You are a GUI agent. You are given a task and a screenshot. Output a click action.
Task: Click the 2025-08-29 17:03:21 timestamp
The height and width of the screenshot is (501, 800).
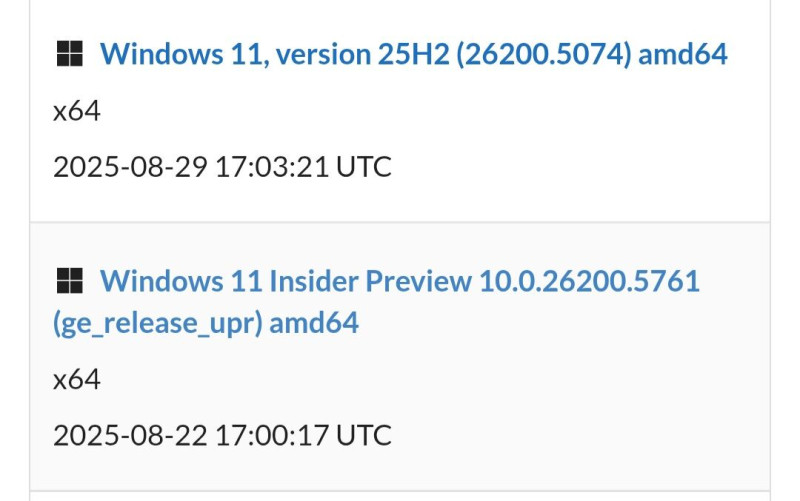222,167
